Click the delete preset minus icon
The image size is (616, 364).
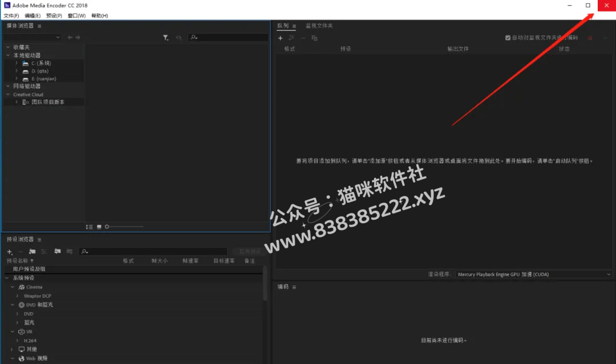point(21,252)
